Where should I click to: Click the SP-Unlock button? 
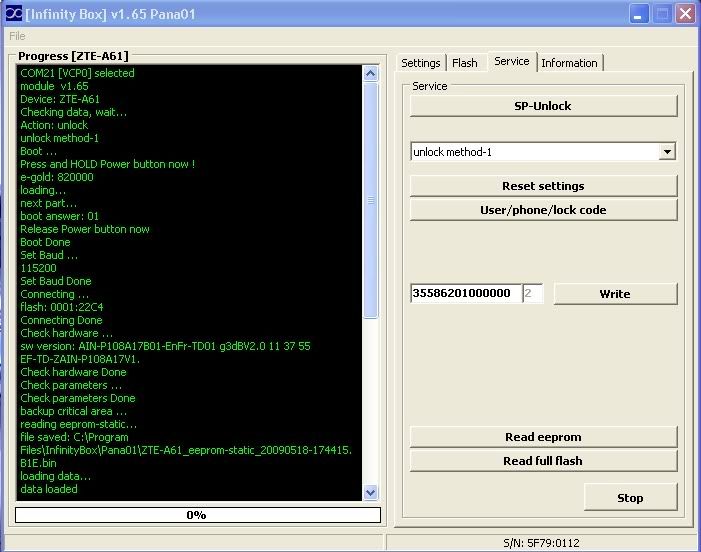click(x=543, y=106)
